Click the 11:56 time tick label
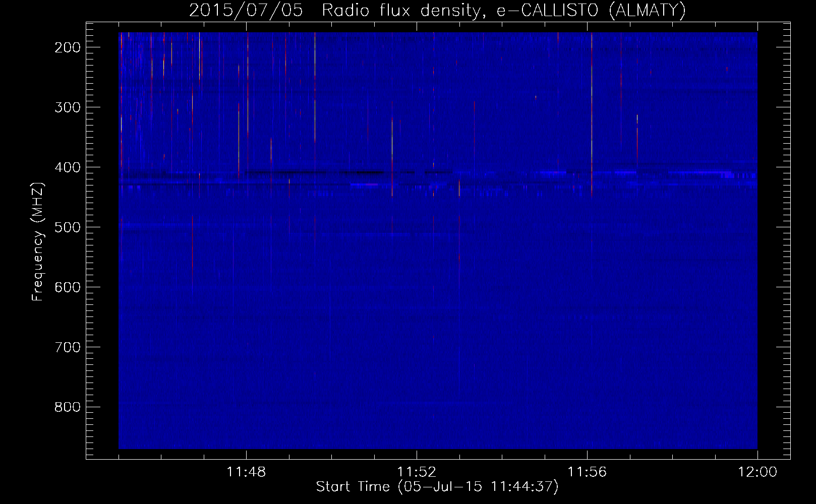 [587, 472]
